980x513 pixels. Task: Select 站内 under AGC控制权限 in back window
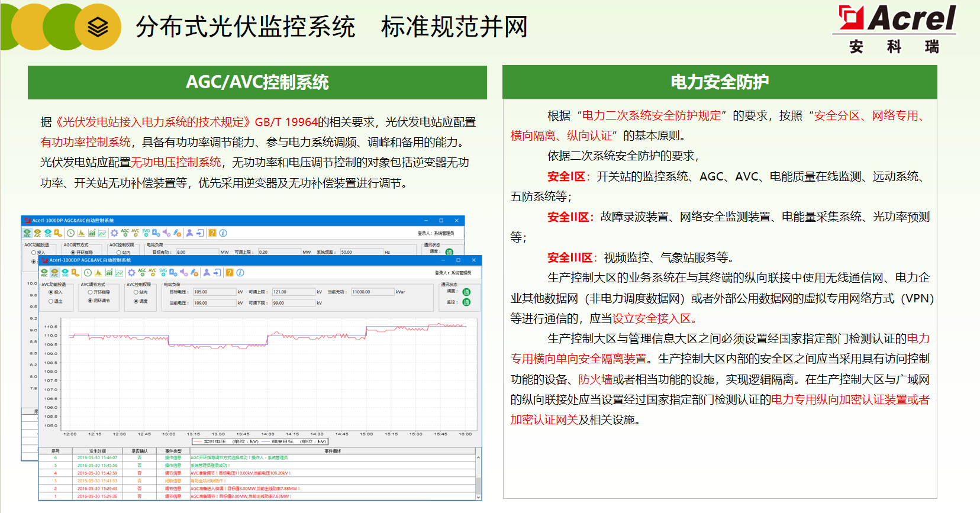[x=124, y=253]
